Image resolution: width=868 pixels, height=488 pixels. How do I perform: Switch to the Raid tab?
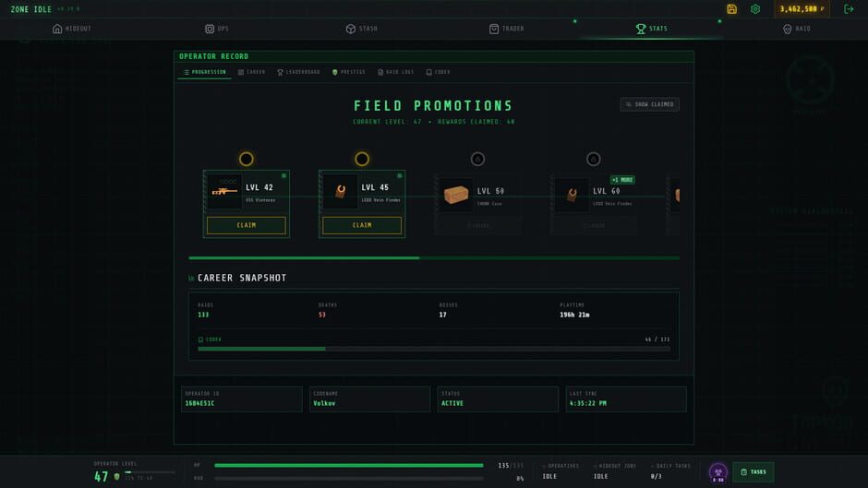pyautogui.click(x=797, y=29)
